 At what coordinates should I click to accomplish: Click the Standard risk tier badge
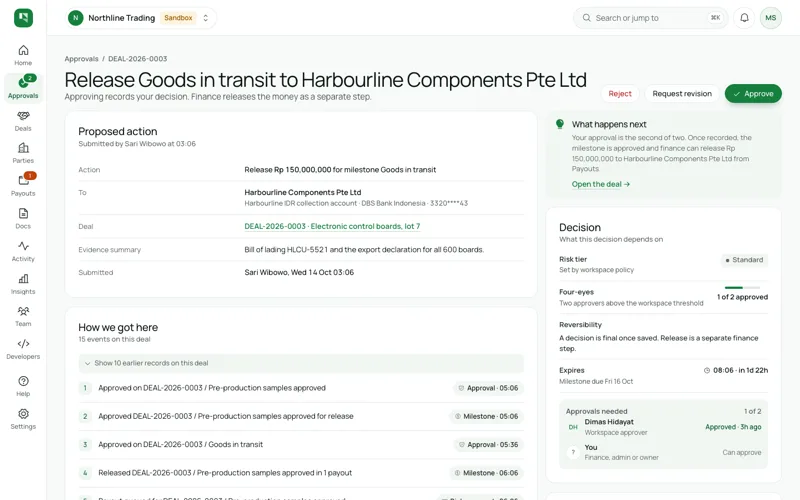744,260
